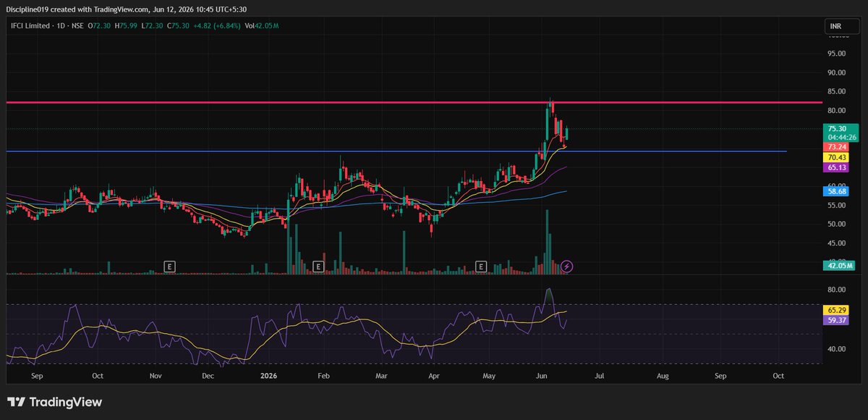Click 40.00 on the RSI pane scale

coord(837,349)
